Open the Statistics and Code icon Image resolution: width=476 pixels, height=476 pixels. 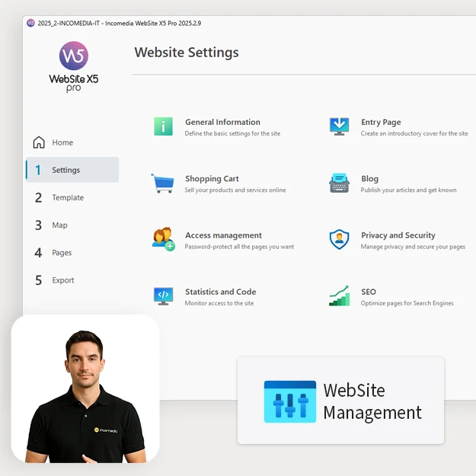[x=163, y=296]
